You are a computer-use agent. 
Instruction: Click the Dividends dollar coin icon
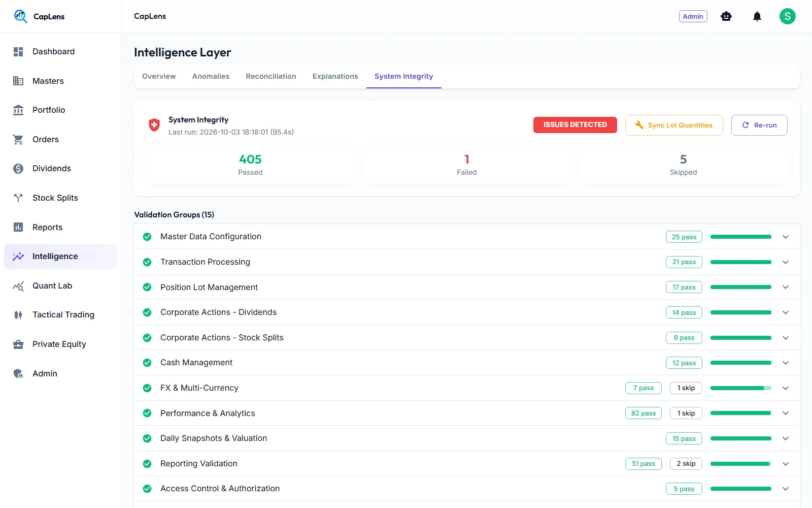(x=18, y=169)
